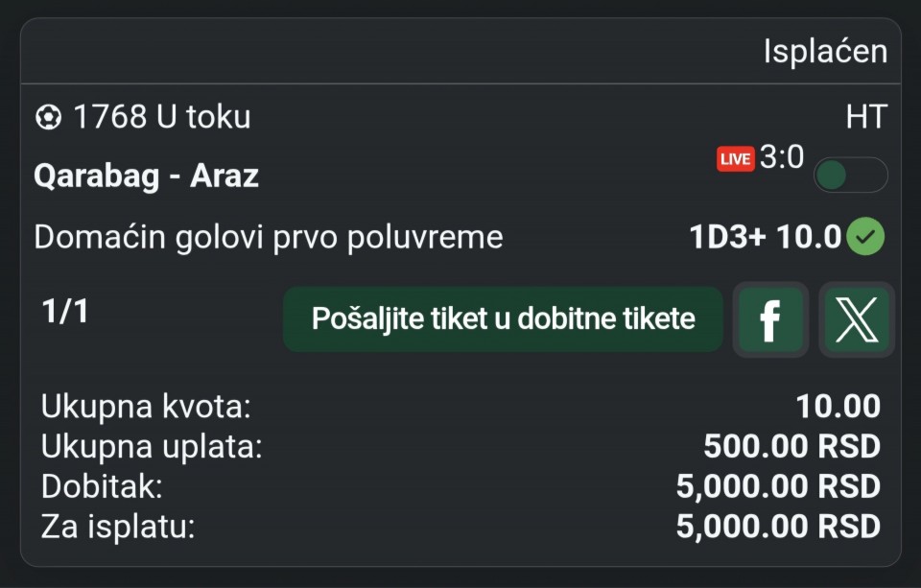Share the ticket on X

coord(856,319)
